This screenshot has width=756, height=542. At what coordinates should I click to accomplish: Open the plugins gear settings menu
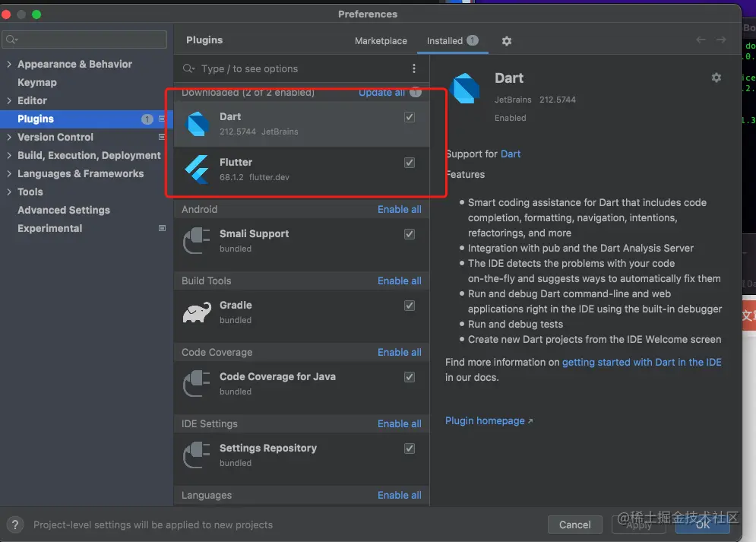tap(506, 41)
